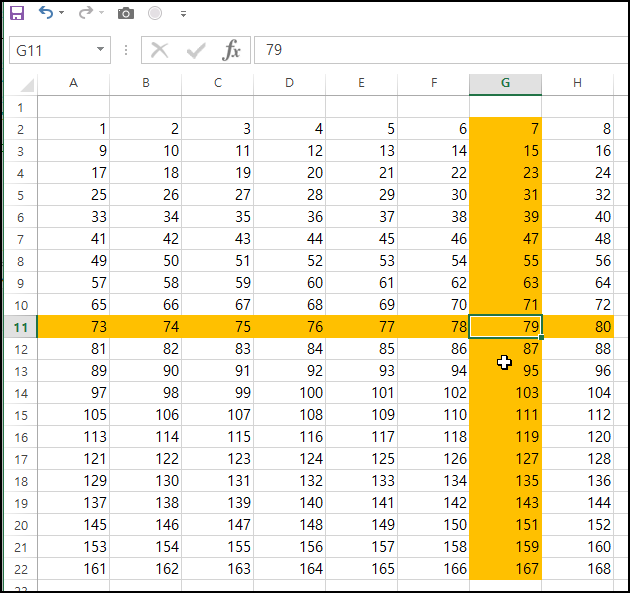
Task: Click the cell containing 50
Action: tap(145, 261)
